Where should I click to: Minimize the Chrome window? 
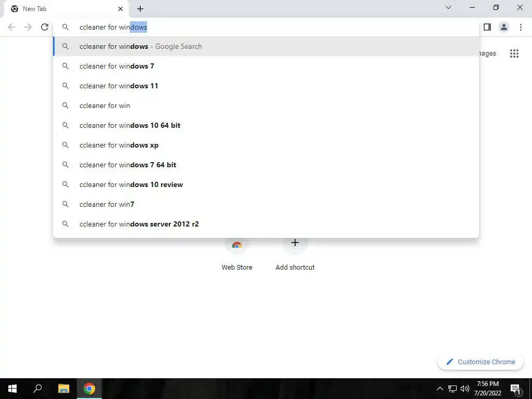click(x=472, y=7)
